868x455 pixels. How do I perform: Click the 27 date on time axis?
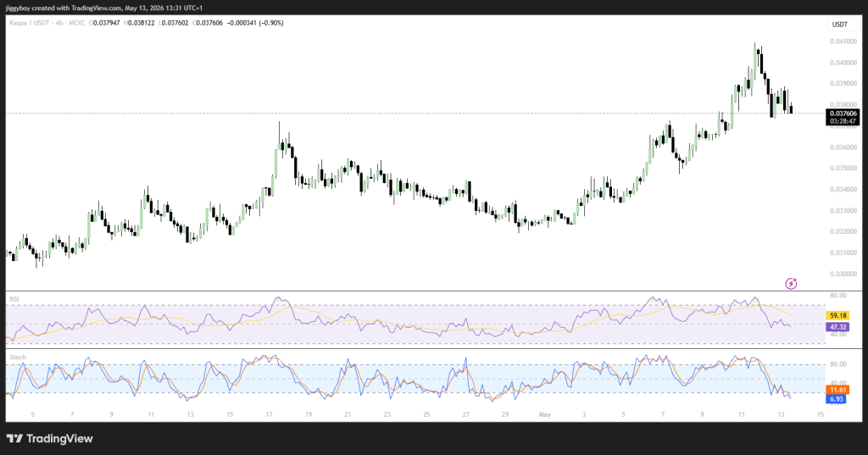465,414
